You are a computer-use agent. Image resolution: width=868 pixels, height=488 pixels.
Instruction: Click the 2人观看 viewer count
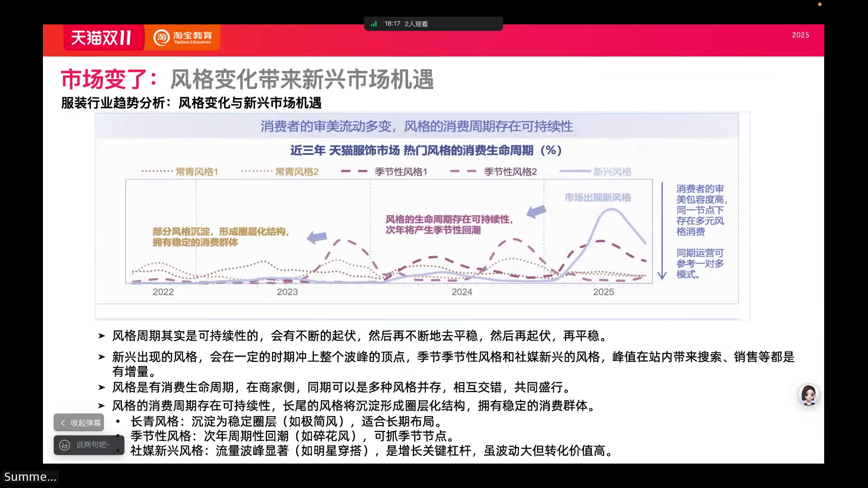417,23
